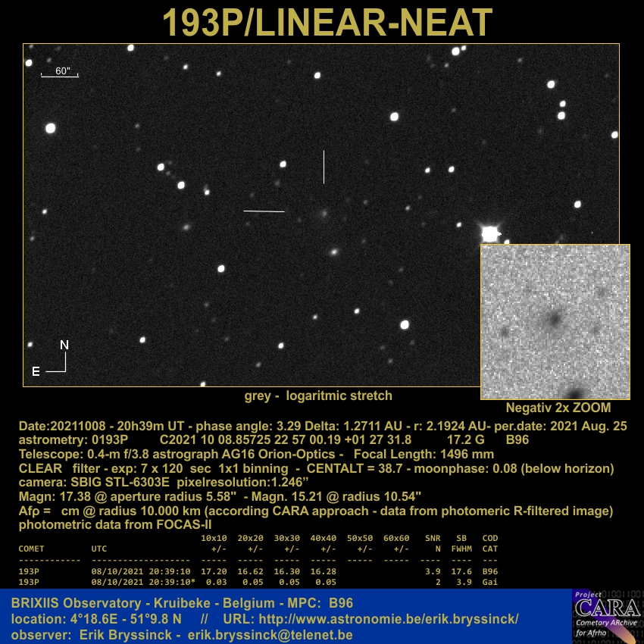Select the astrometry: 0193P line
This screenshot has width=644, height=644.
click(x=274, y=439)
